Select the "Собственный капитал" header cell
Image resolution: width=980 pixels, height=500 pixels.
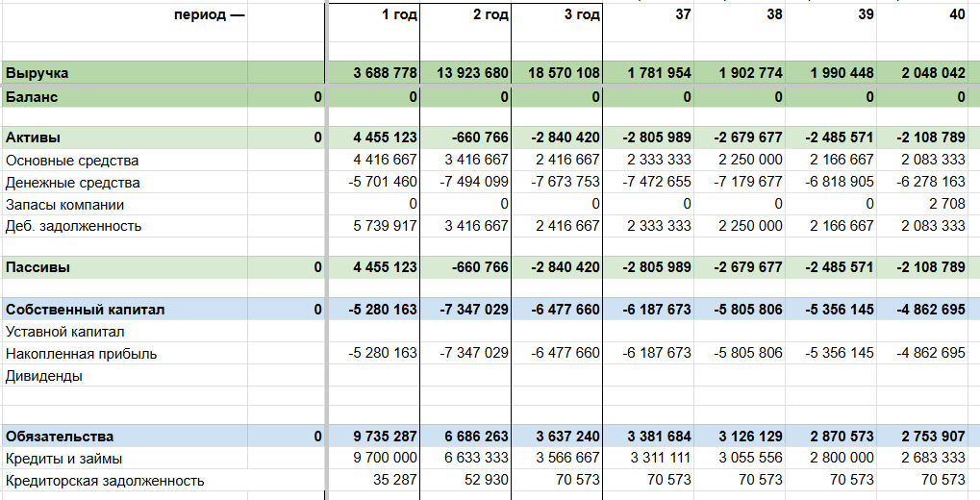pyautogui.click(x=86, y=310)
